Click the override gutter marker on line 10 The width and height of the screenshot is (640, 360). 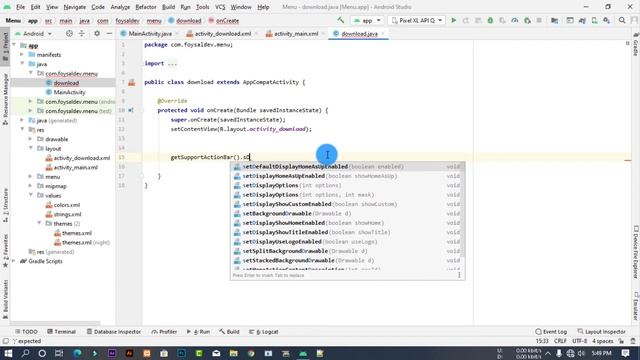pyautogui.click(x=131, y=110)
